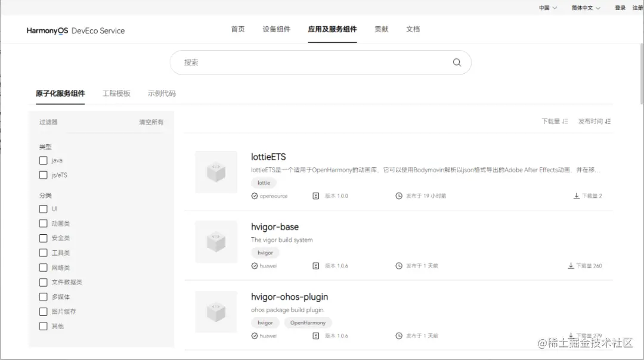Viewport: 644px width, 360px height.
Task: Click the 版本 1.0.0 text
Action: click(336, 196)
